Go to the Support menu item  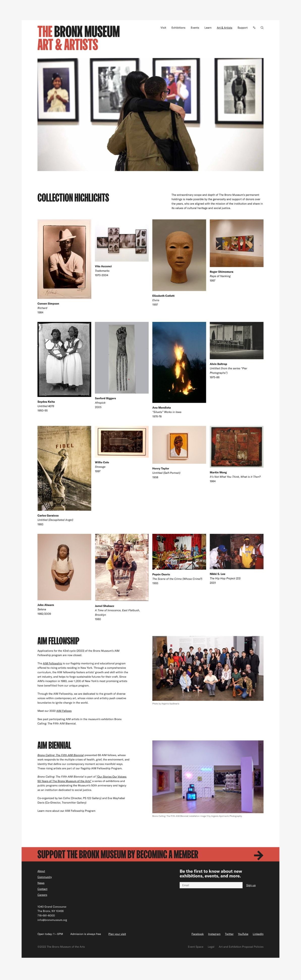[243, 28]
